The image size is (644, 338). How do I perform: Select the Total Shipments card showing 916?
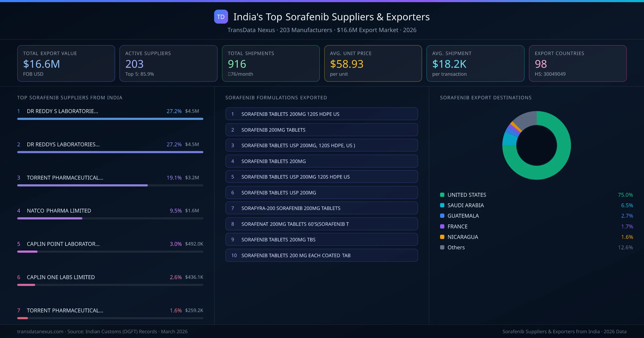coord(270,63)
